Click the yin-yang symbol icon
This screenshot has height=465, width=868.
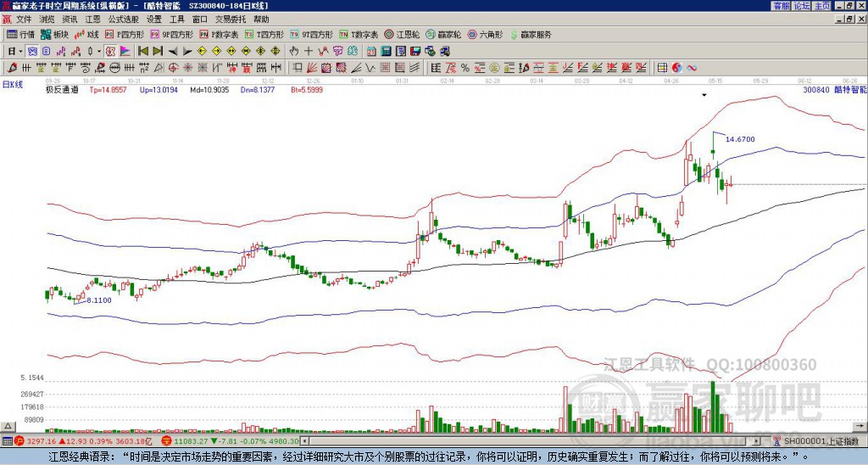[676, 68]
